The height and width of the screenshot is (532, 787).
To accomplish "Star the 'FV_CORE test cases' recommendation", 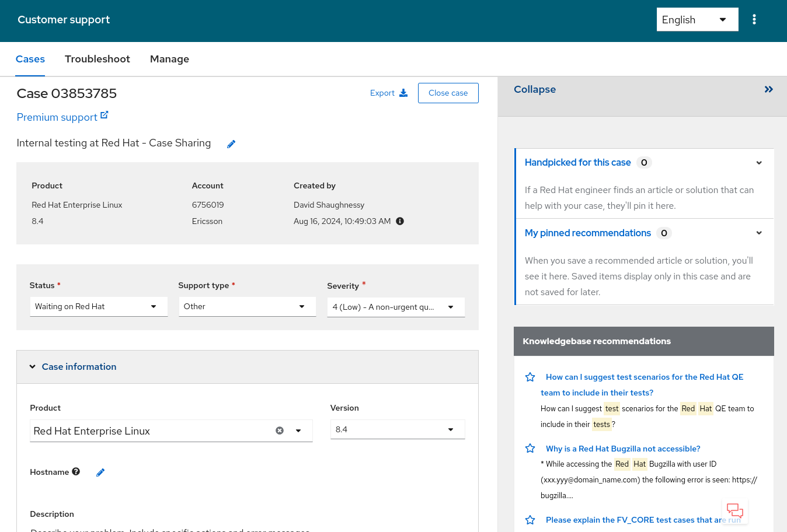I will point(530,520).
